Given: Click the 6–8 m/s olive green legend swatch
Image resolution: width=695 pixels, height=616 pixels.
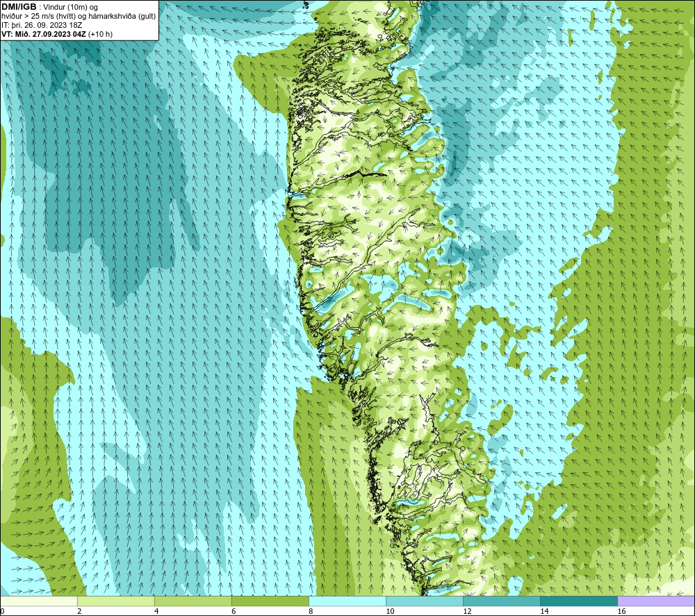Looking at the screenshot, I should [270, 601].
